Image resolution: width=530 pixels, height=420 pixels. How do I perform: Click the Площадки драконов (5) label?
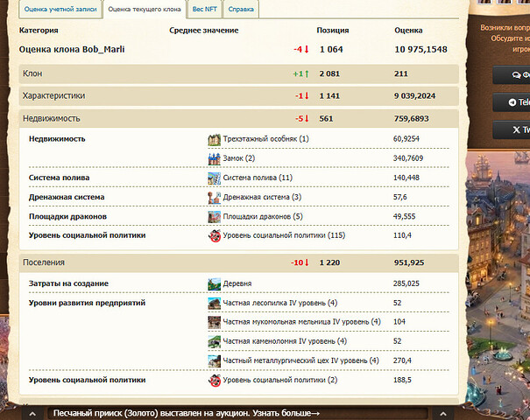(263, 216)
